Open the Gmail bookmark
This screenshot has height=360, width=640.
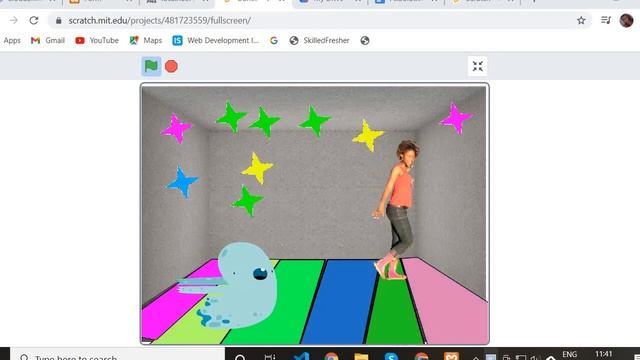point(48,40)
